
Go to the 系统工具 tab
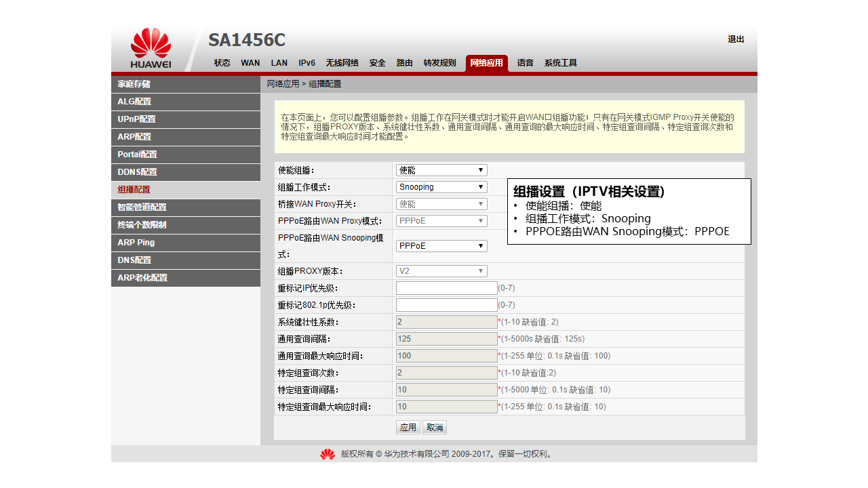[560, 63]
